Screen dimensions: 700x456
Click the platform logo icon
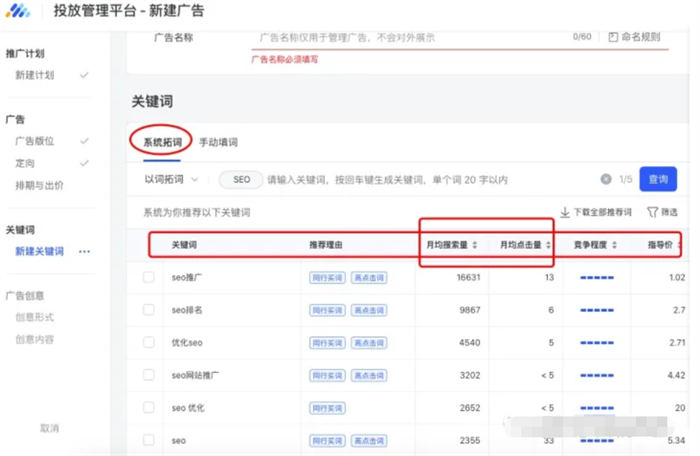(x=21, y=13)
